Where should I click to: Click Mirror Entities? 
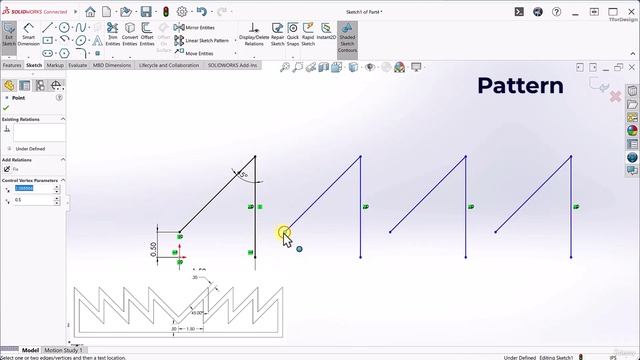click(194, 27)
